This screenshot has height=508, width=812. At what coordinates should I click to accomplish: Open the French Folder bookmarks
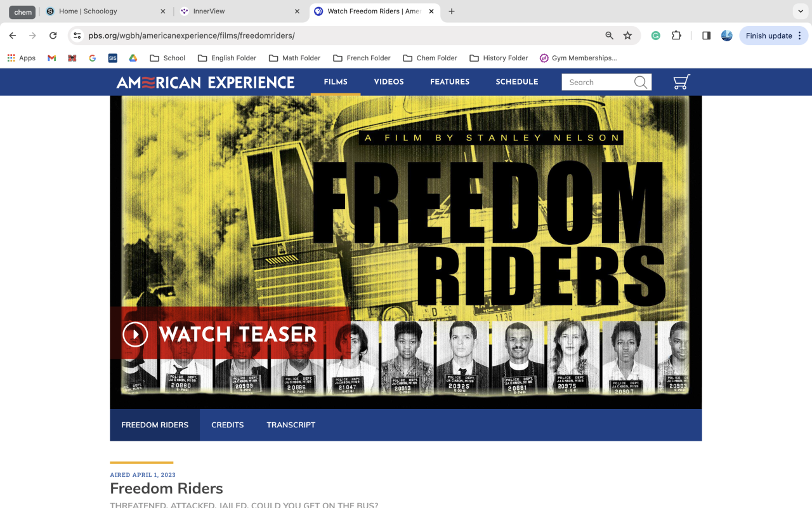[x=362, y=58]
